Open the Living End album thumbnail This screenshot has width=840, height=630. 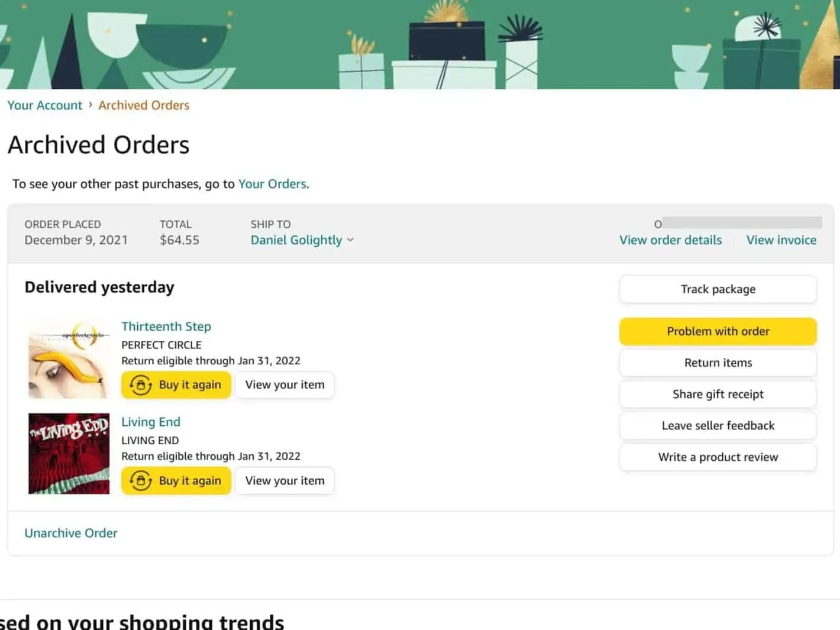click(x=68, y=453)
